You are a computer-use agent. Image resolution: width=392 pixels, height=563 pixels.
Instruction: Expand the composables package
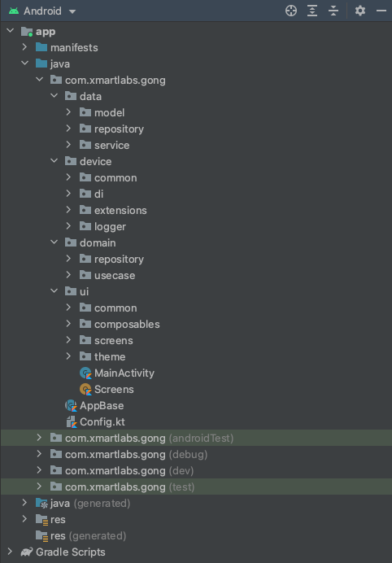(x=68, y=324)
